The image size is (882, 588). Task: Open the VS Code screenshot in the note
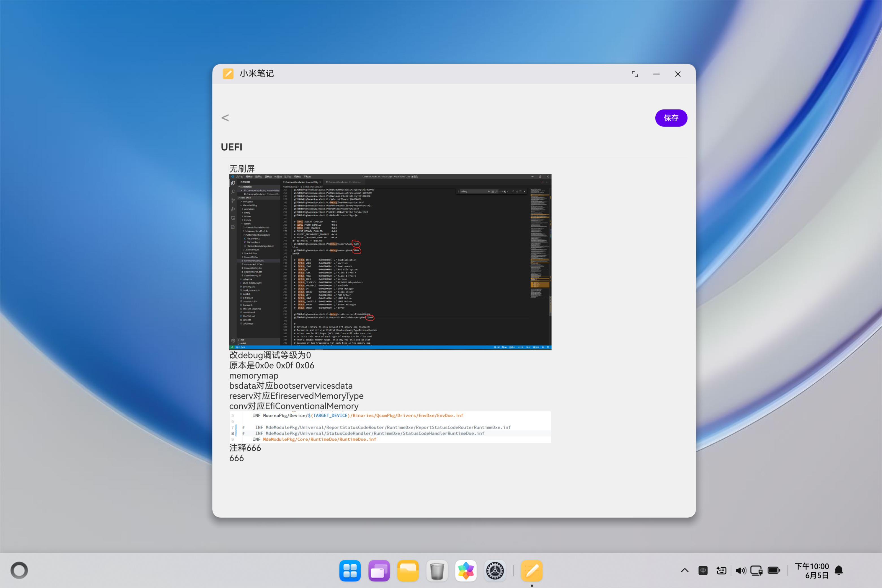point(390,262)
